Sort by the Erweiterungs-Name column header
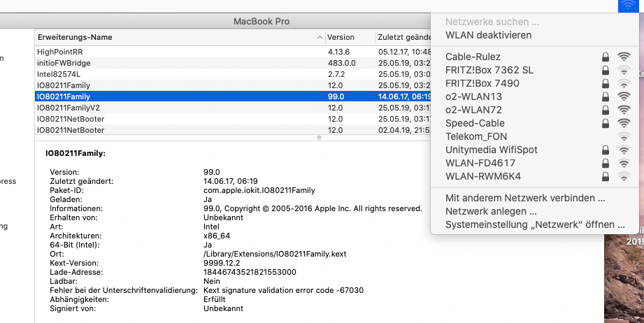 pos(175,37)
